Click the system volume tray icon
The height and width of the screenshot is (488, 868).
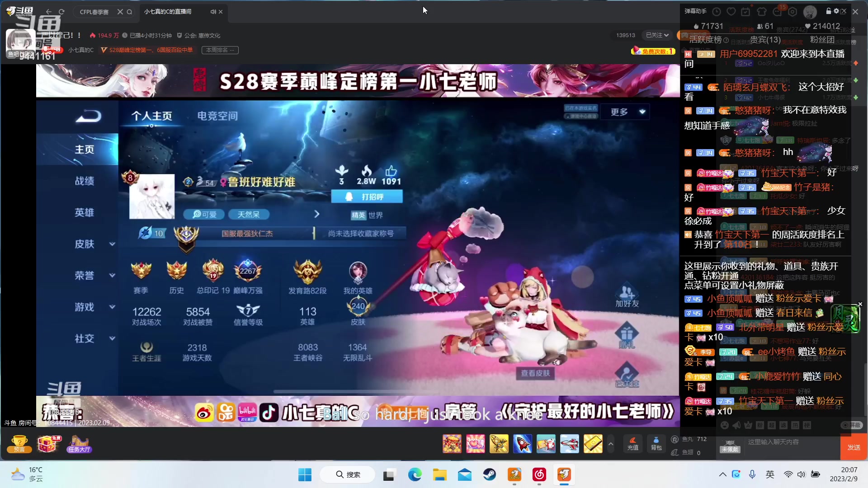click(801, 474)
